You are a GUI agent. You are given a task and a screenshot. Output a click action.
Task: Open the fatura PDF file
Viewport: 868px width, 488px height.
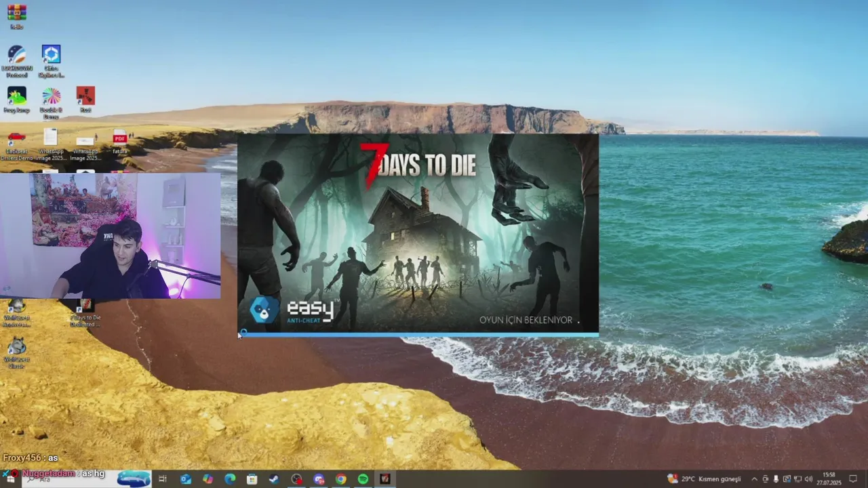tap(120, 142)
